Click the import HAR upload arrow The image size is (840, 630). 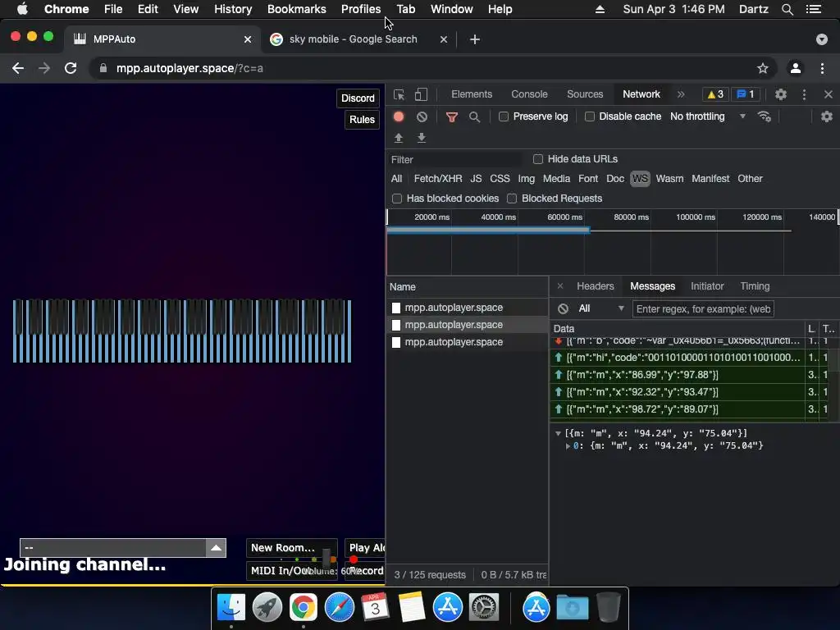point(399,138)
